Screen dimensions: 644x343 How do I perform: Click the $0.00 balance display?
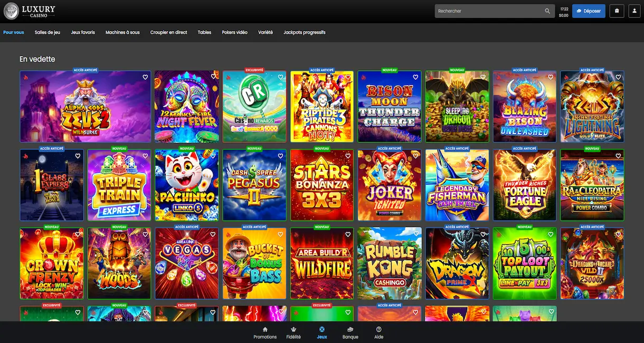click(x=563, y=15)
